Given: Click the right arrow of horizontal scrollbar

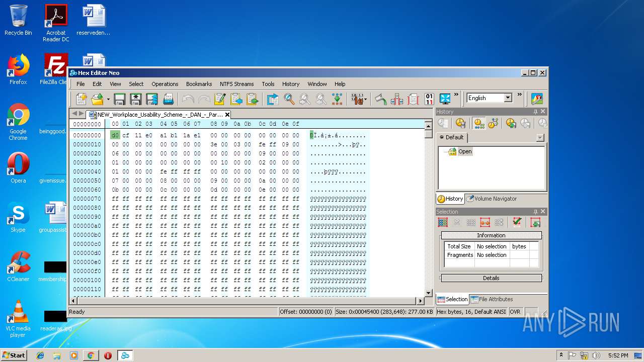Looking at the screenshot, I should click(x=421, y=301).
